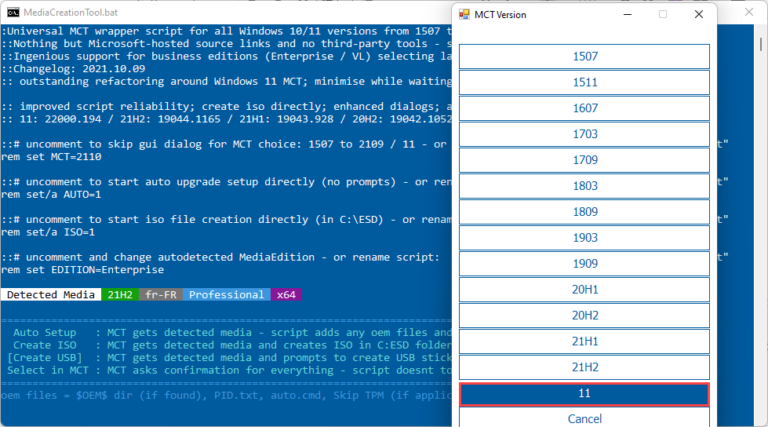Choose the 21H1 version option

tap(585, 342)
